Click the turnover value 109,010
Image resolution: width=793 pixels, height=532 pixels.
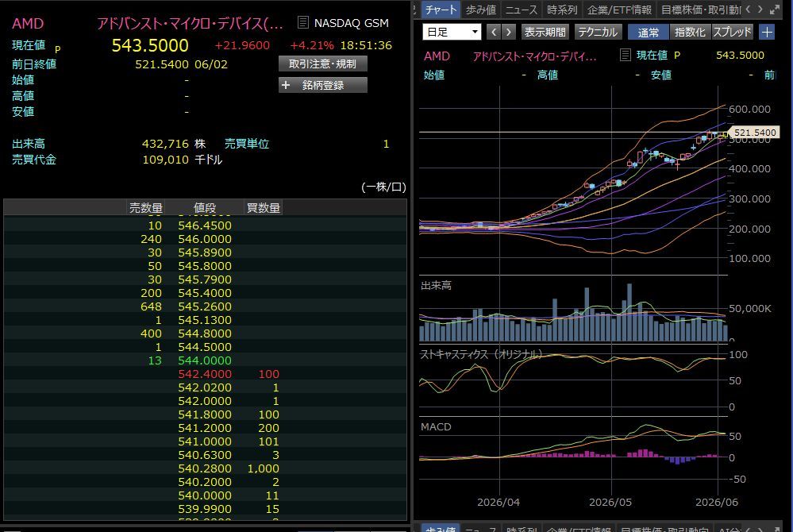pos(165,160)
